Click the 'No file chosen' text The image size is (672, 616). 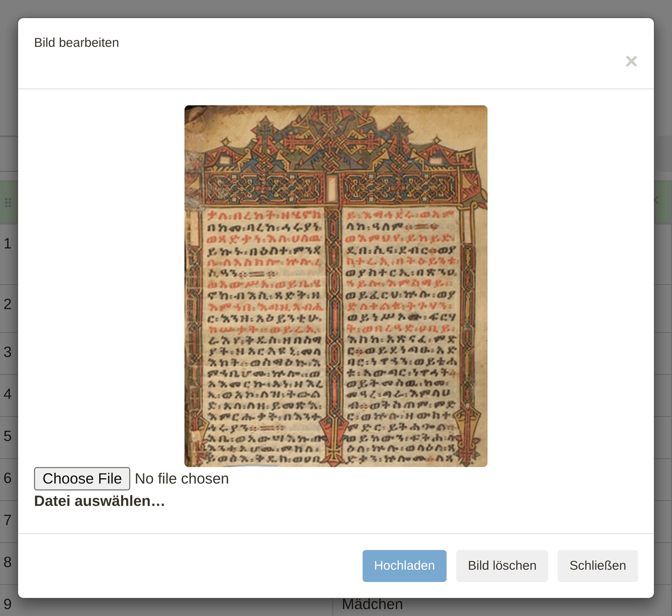182,479
